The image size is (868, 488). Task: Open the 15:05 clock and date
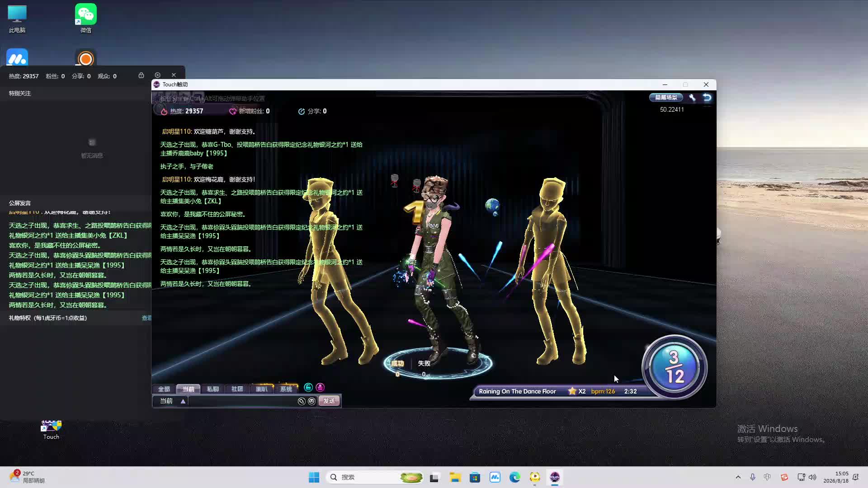pyautogui.click(x=836, y=477)
